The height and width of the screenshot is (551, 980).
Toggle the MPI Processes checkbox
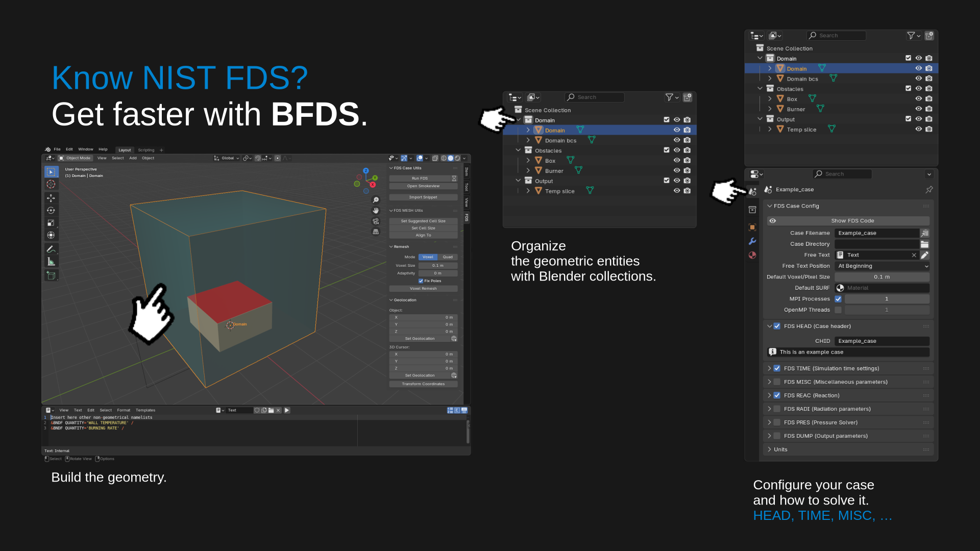pyautogui.click(x=838, y=299)
